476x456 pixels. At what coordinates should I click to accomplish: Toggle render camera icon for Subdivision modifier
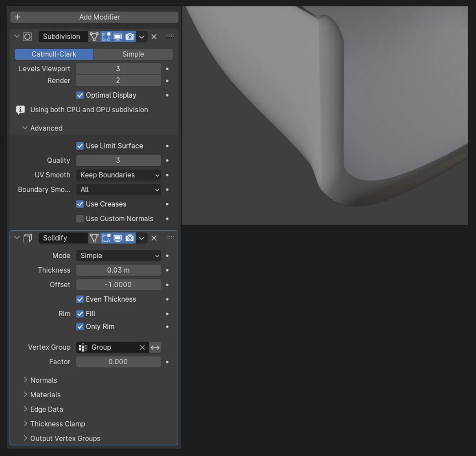pos(130,37)
